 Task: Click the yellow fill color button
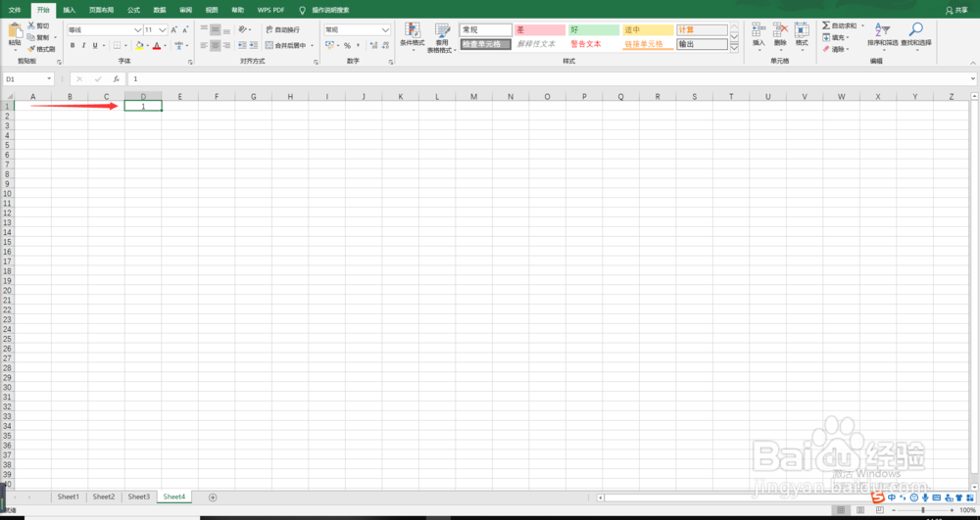coord(139,45)
